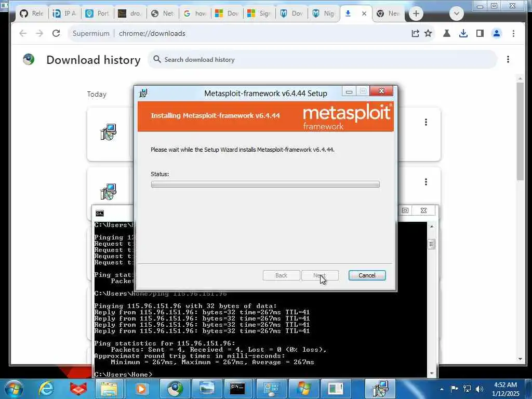532x399 pixels.
Task: Click the command prompt window's title icon
Action: 99,213
